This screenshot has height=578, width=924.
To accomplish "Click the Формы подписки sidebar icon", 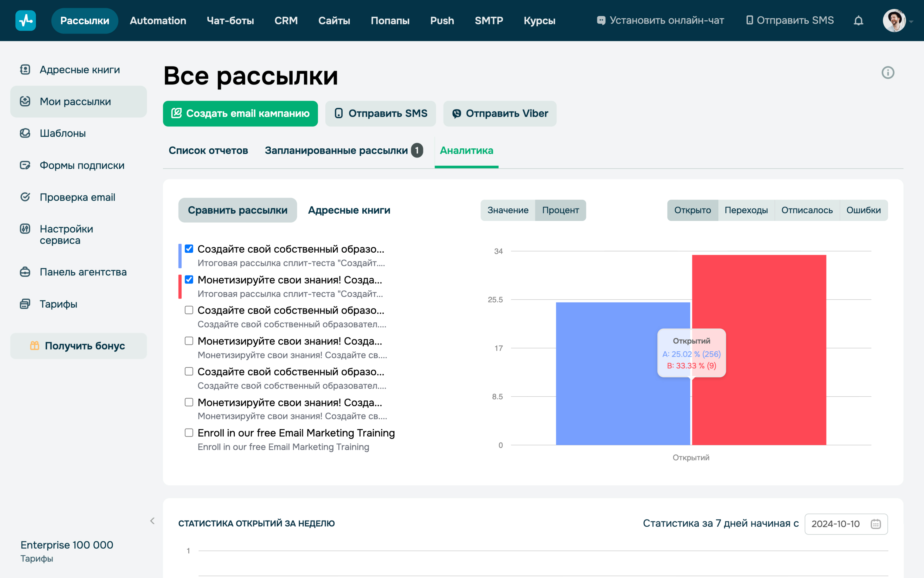I will [x=25, y=165].
